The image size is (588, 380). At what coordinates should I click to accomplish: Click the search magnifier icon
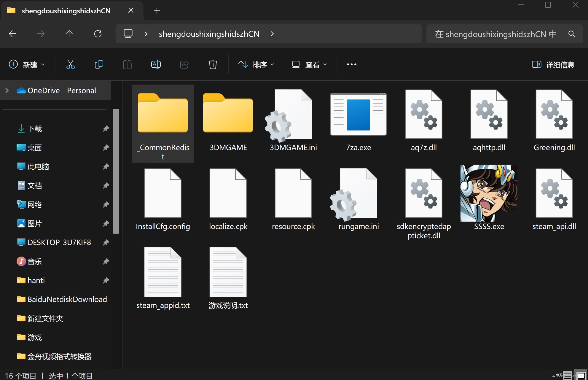(x=572, y=34)
